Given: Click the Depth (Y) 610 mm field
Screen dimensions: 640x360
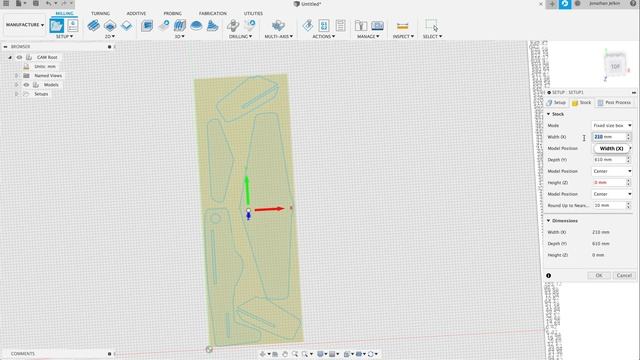Looking at the screenshot, I should [609, 160].
